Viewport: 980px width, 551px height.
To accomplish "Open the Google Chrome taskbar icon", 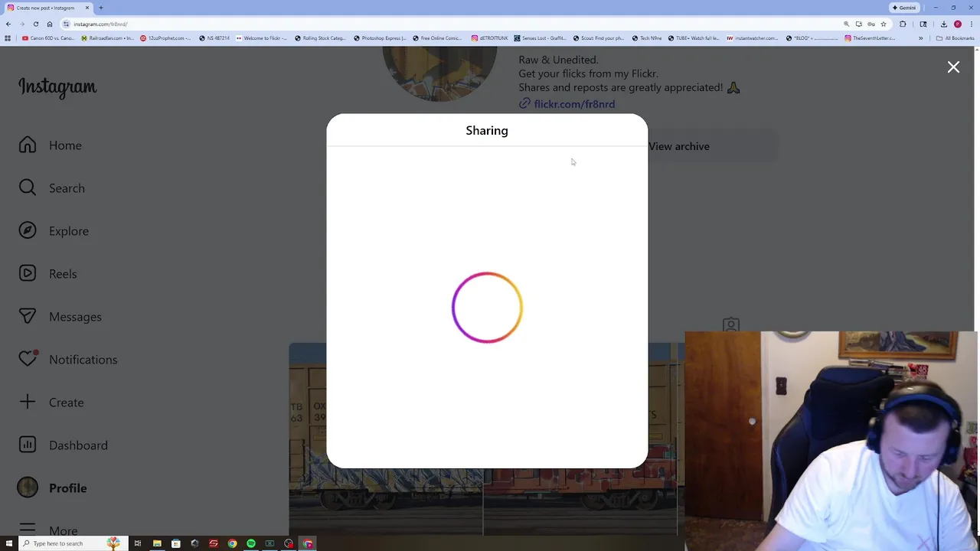I will 232,543.
